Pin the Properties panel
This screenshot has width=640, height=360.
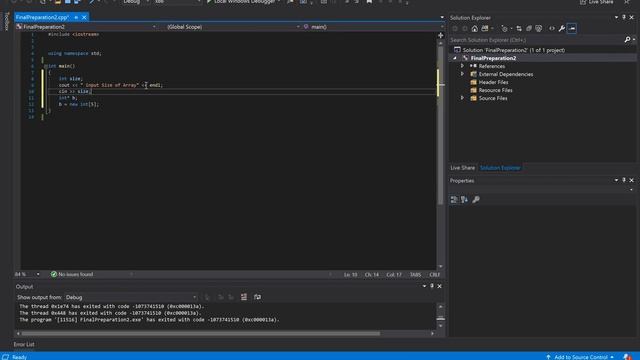point(624,180)
